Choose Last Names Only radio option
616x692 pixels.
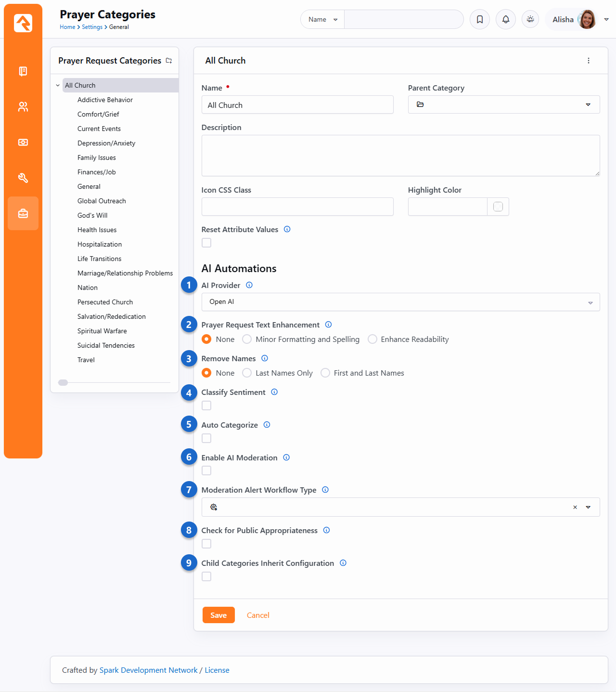coord(247,373)
